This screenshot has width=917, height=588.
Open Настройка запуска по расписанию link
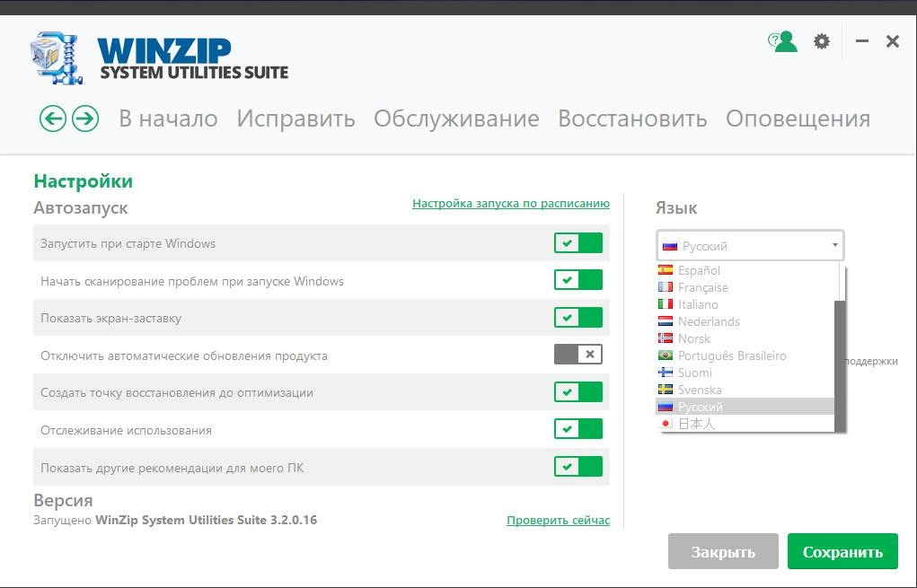pos(510,204)
